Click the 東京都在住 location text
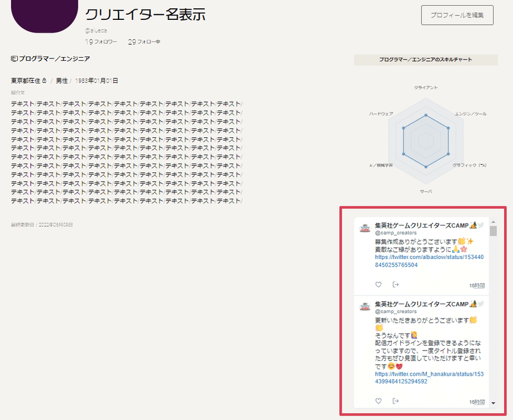Image resolution: width=513 pixels, height=420 pixels. click(x=26, y=81)
